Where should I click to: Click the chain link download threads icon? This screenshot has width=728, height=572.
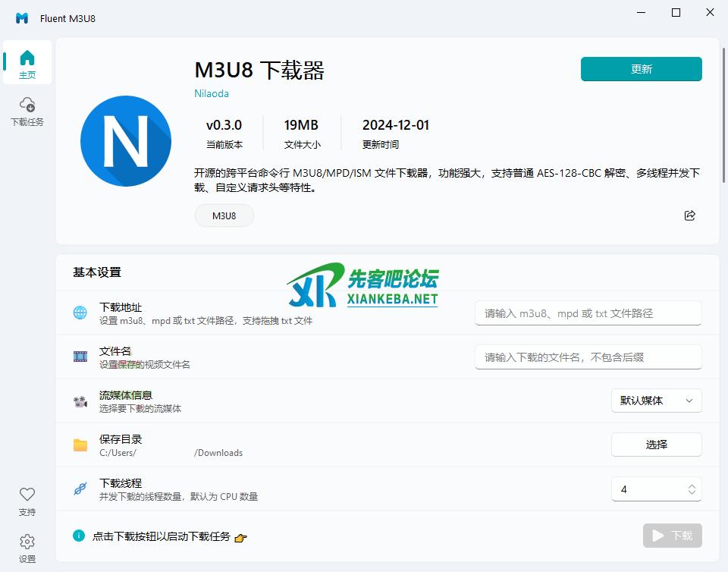click(x=80, y=489)
